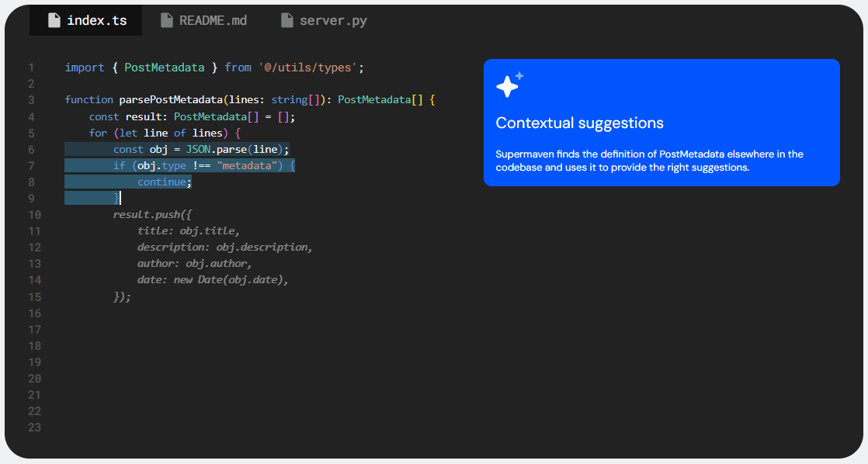Open the server.py tab

click(324, 20)
